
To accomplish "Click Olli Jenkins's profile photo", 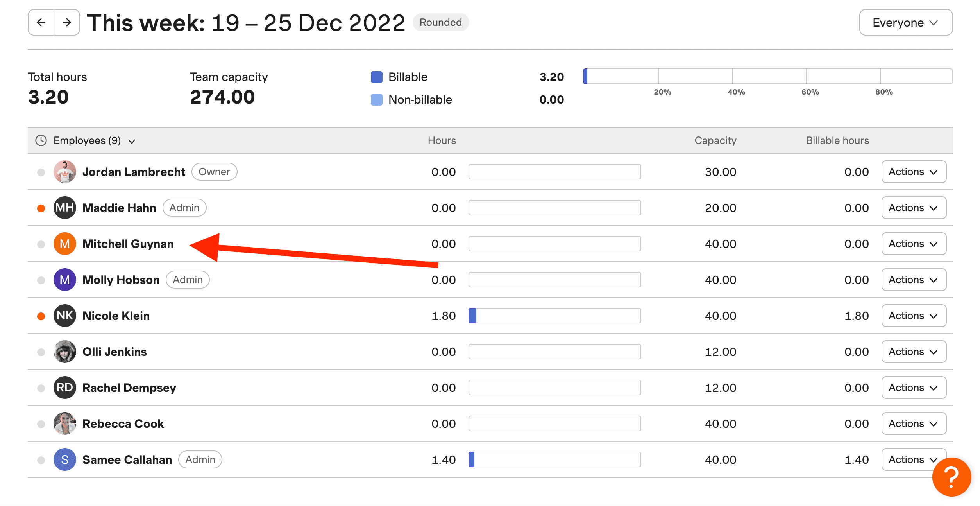I will pyautogui.click(x=65, y=352).
